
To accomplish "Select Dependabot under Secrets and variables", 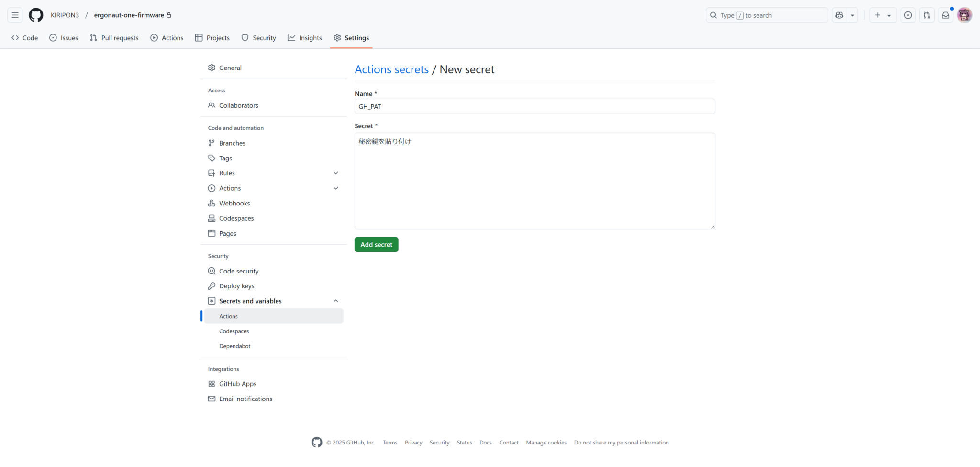I will 234,346.
